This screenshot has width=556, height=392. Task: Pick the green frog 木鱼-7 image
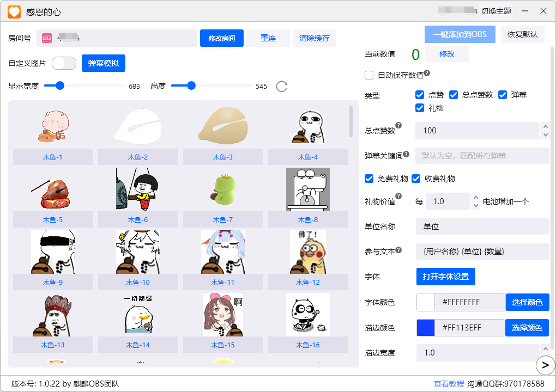(223, 189)
